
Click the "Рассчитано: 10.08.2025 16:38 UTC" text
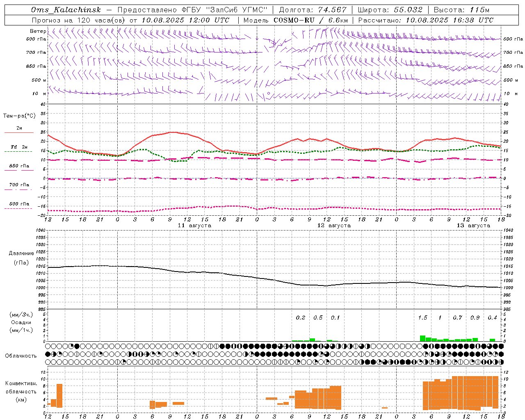(426, 20)
